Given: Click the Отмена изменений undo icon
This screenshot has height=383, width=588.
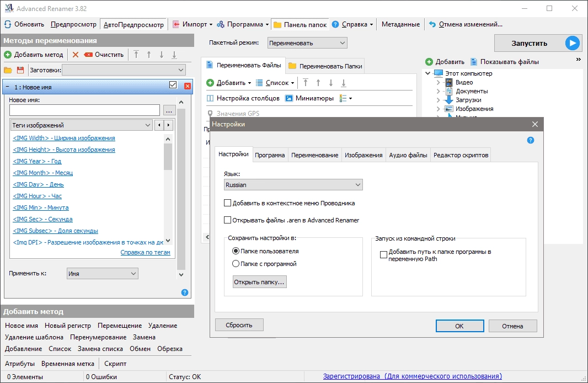Looking at the screenshot, I should click(x=432, y=24).
